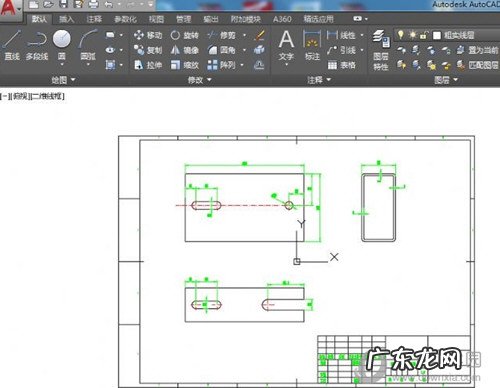500x388 pixels.
Task: Switch to the Output (输出) ribbon tab
Action: [211, 19]
